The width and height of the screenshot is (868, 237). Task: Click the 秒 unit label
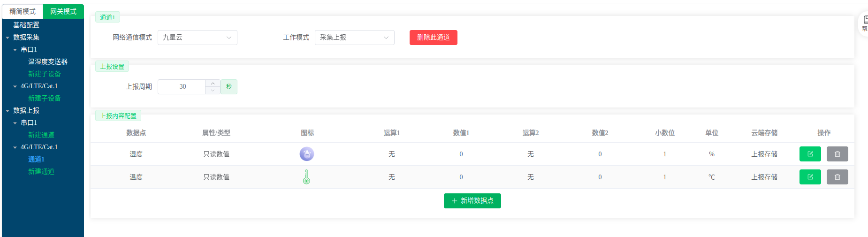pos(229,87)
